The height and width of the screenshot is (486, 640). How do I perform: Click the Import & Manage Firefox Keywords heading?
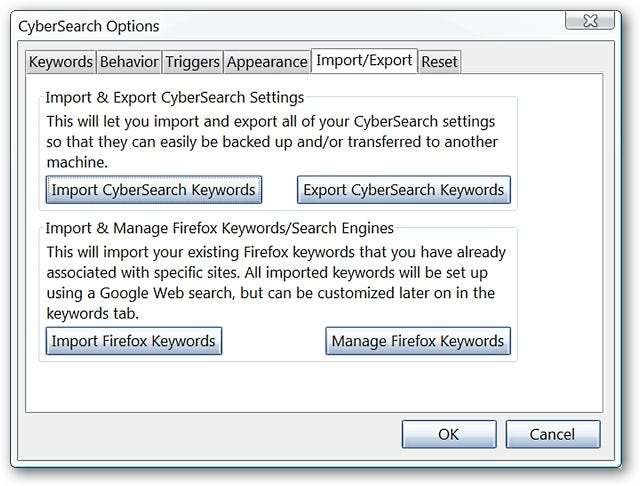tap(220, 228)
